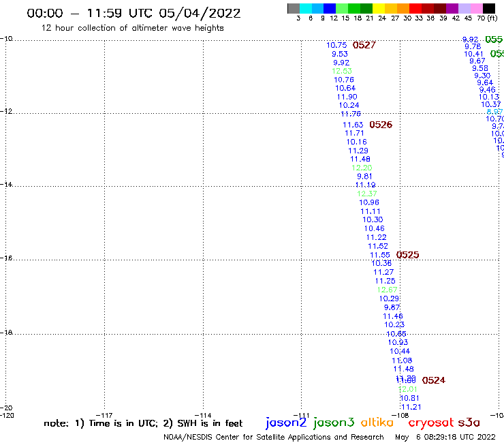Viewport: 504px width, 443px height.
Task: Click the green wave height value 12.20
Action: pyautogui.click(x=362, y=168)
